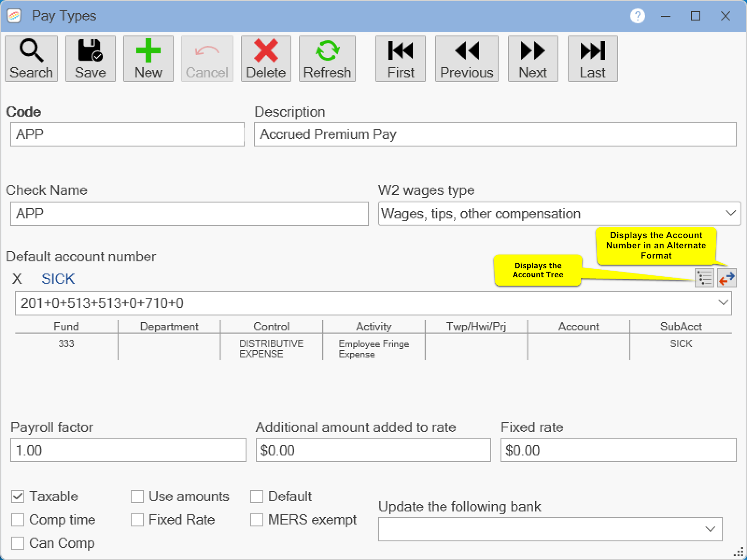
Task: Click the Fixed rate field
Action: (619, 450)
